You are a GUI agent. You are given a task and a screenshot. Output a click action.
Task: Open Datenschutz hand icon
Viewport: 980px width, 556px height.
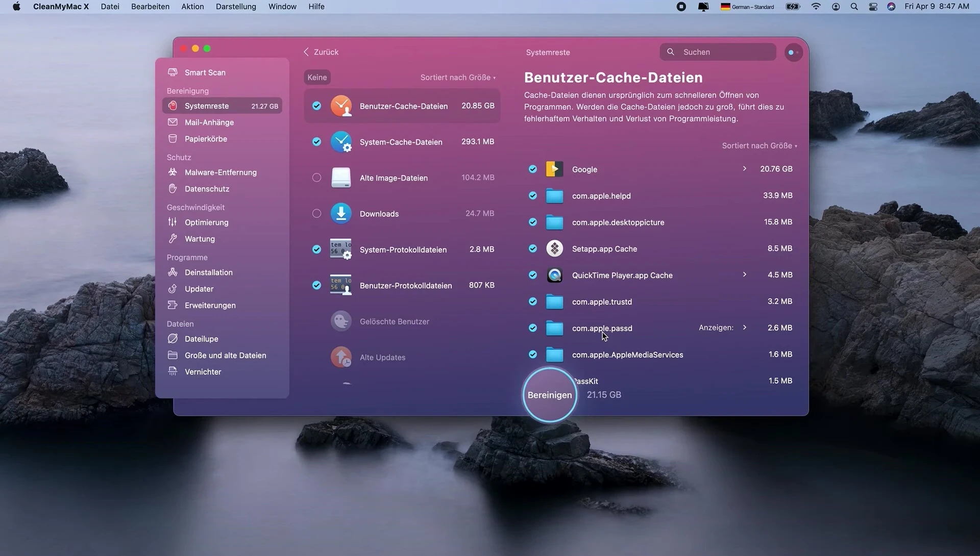(173, 189)
